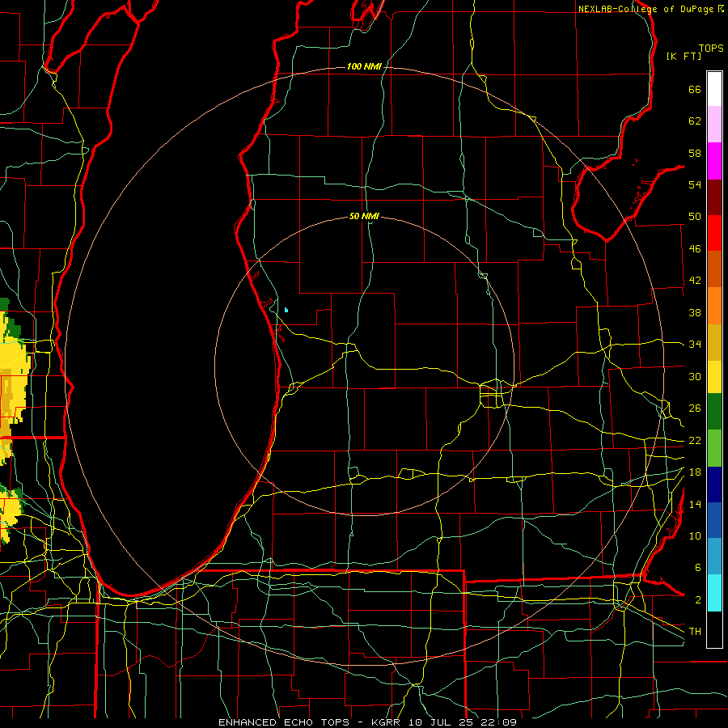Image resolution: width=728 pixels, height=728 pixels.
Task: Select the dark orange legend swatch
Action: pos(714,269)
